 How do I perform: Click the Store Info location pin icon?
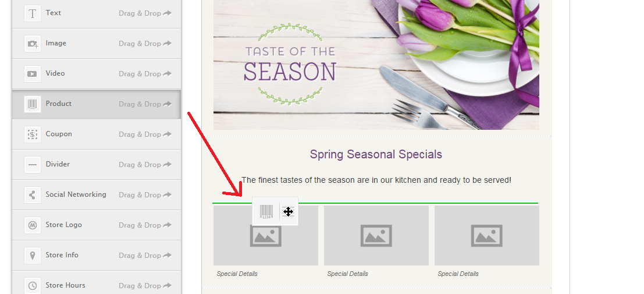tap(33, 256)
